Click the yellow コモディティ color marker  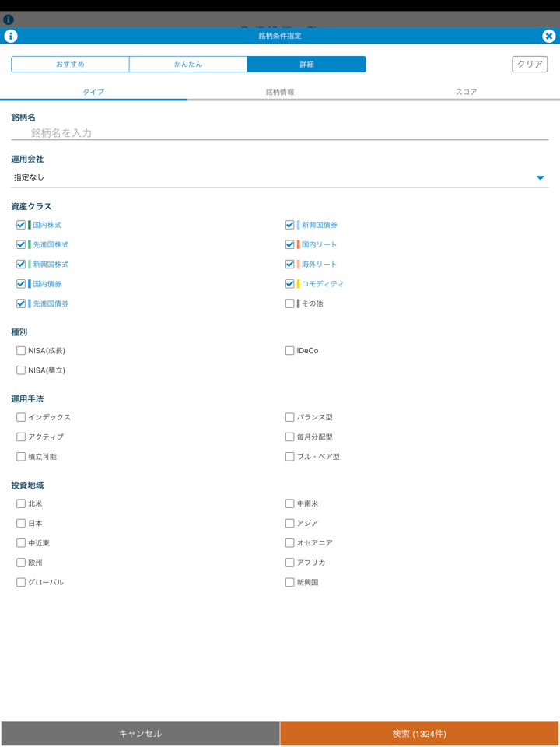click(x=298, y=284)
